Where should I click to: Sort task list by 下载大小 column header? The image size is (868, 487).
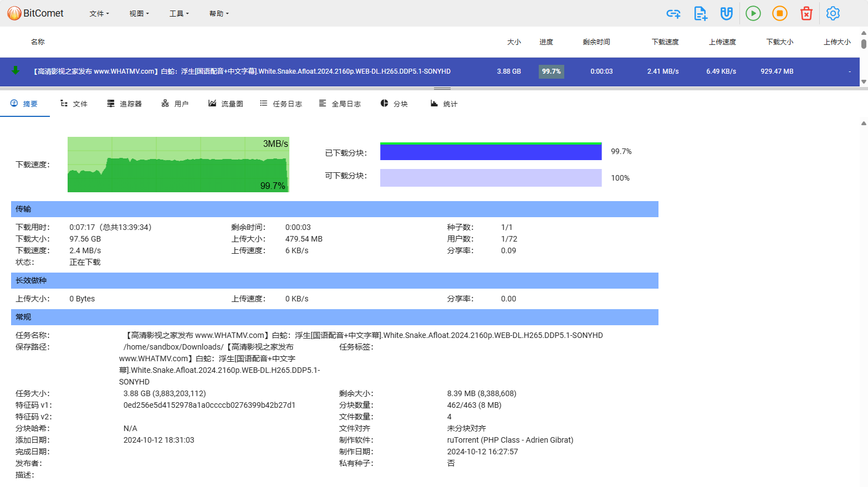[x=780, y=42]
